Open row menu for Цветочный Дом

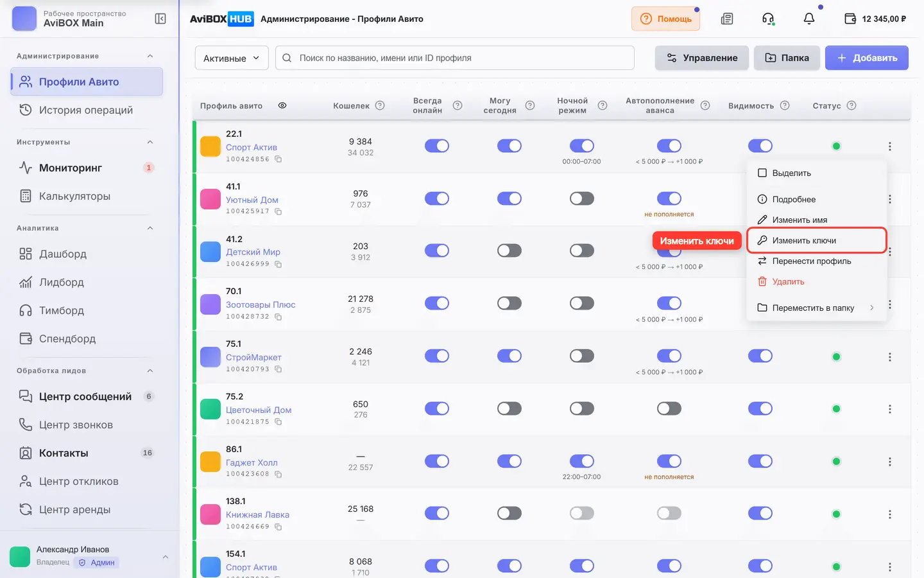click(890, 409)
